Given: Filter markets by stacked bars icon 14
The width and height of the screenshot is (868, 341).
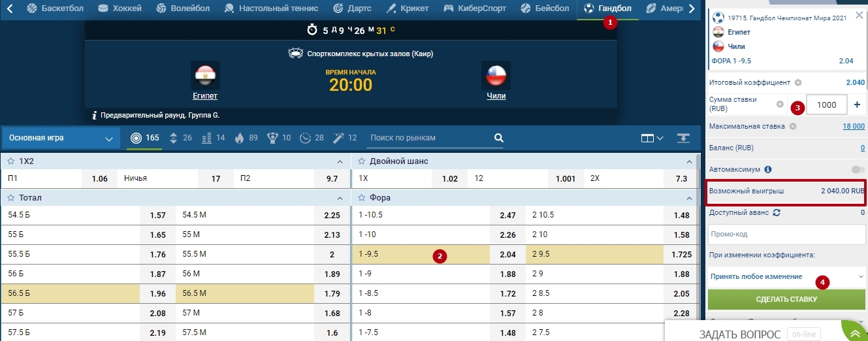Looking at the screenshot, I should pyautogui.click(x=214, y=138).
